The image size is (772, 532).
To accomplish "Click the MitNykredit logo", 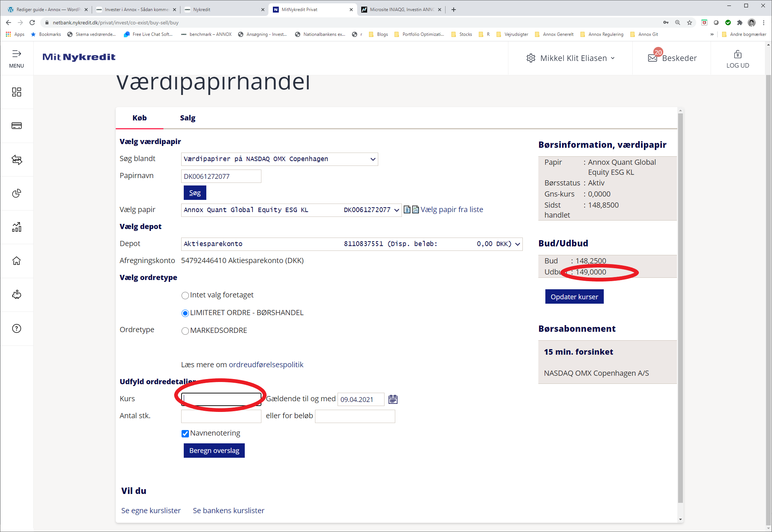I will click(x=79, y=57).
